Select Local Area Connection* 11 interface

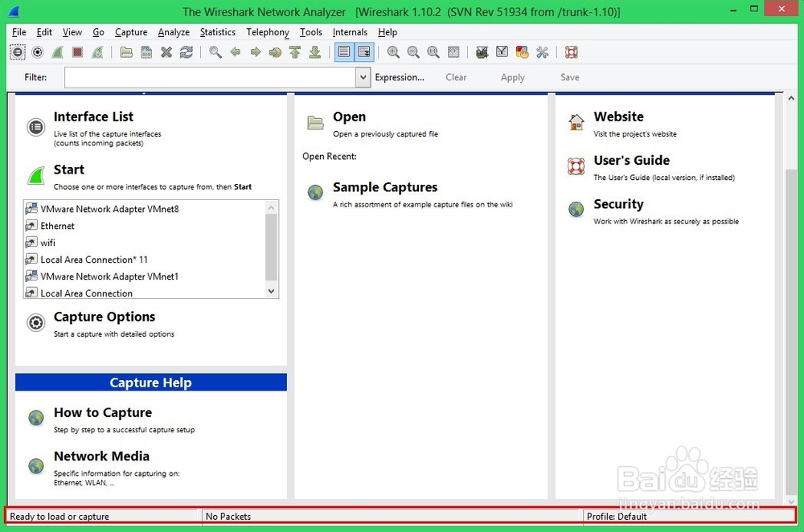coord(93,260)
